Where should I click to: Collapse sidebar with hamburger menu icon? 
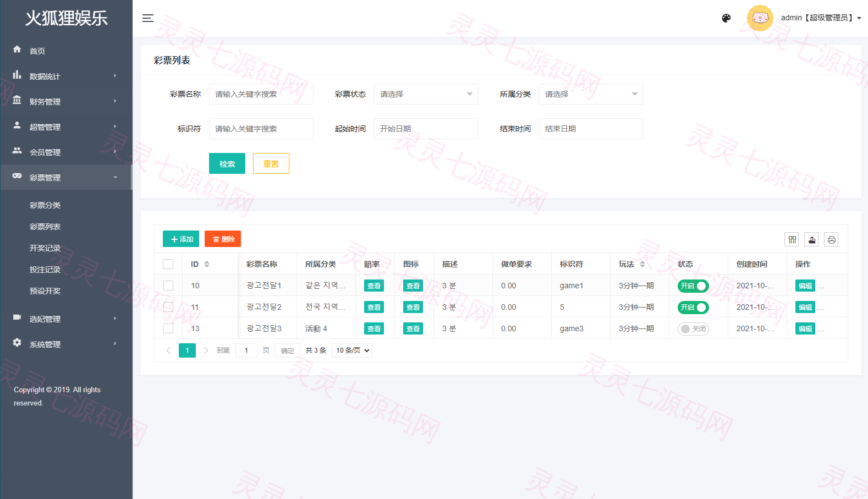tap(148, 18)
